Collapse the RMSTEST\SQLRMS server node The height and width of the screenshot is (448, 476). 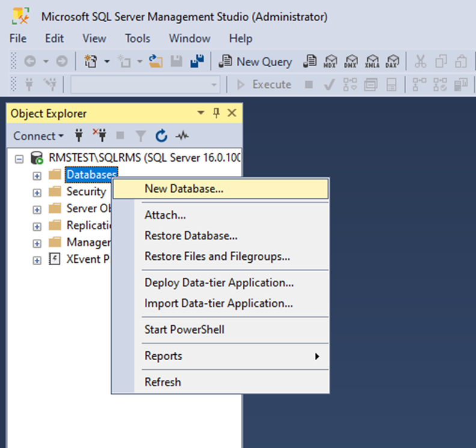19,159
